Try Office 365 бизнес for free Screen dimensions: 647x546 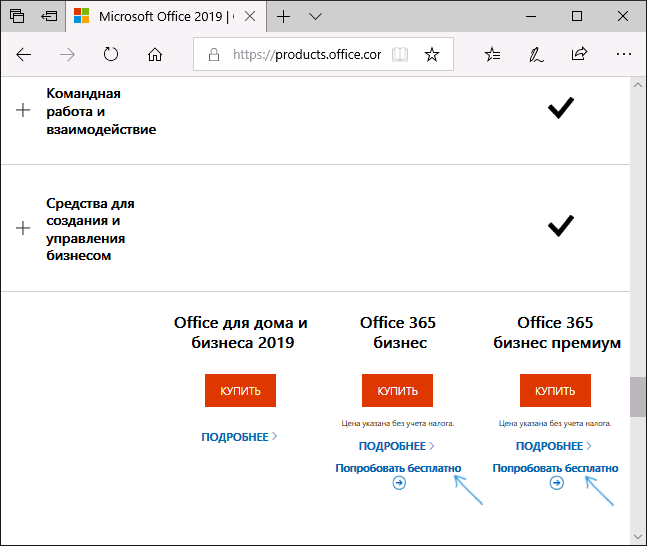pos(398,468)
